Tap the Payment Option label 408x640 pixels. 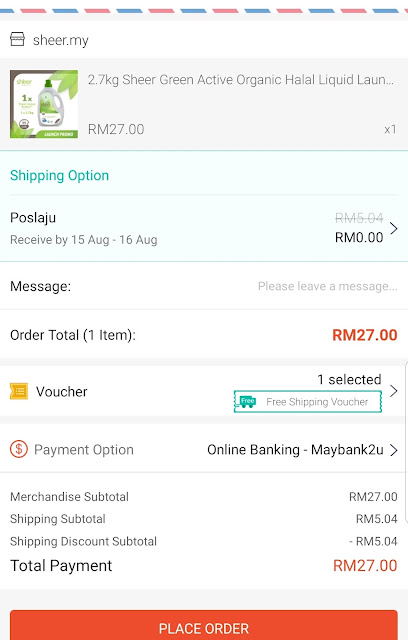point(84,450)
